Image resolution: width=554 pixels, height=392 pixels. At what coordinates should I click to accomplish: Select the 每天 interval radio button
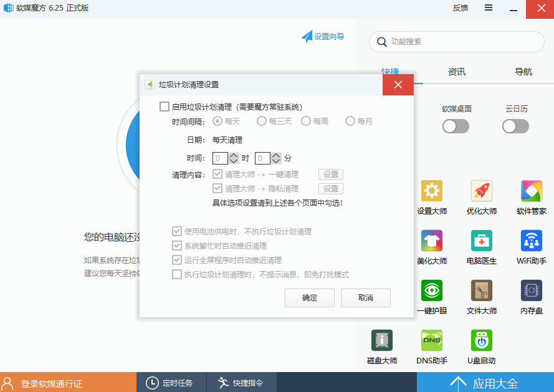pos(217,122)
